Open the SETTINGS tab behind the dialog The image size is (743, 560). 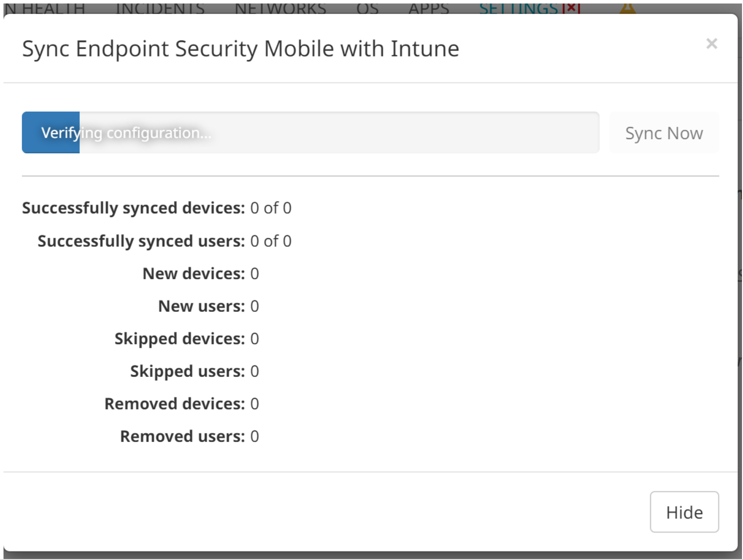pos(518,8)
